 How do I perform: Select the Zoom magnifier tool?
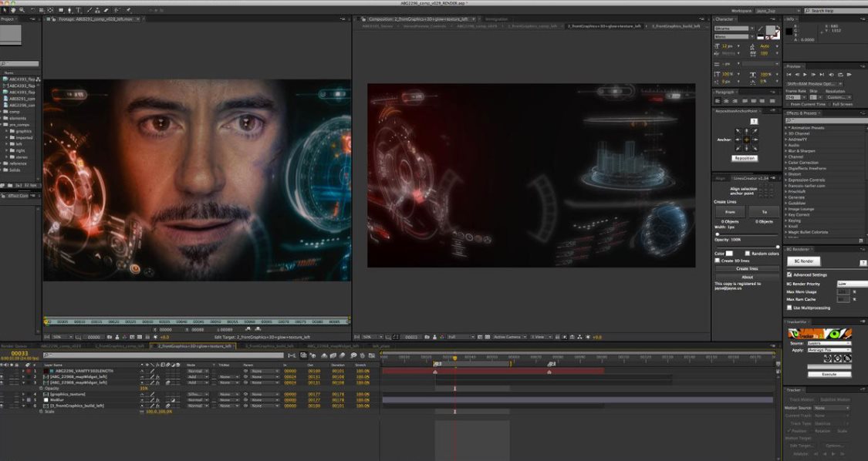point(22,10)
